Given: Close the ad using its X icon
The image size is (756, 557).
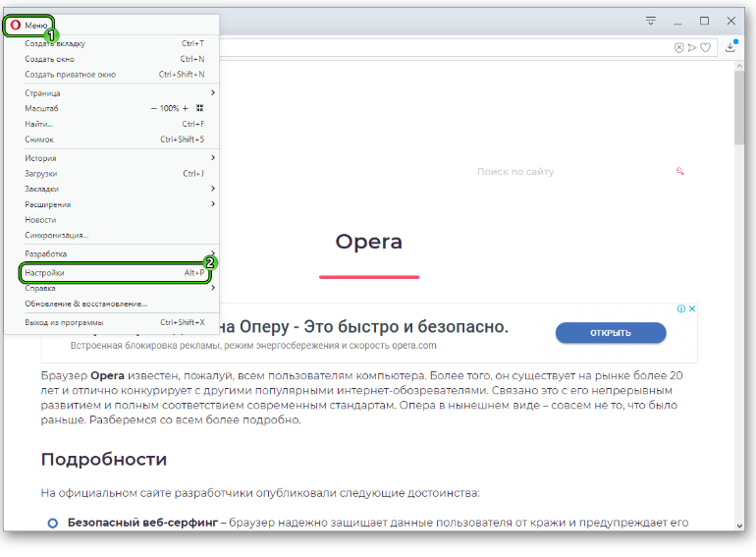Looking at the screenshot, I should [691, 308].
